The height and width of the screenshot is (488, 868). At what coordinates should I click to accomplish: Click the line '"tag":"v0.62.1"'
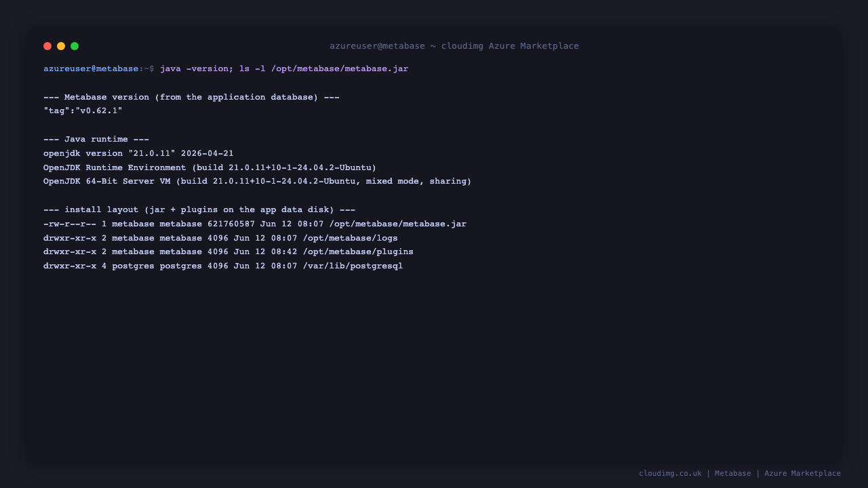[x=83, y=110]
